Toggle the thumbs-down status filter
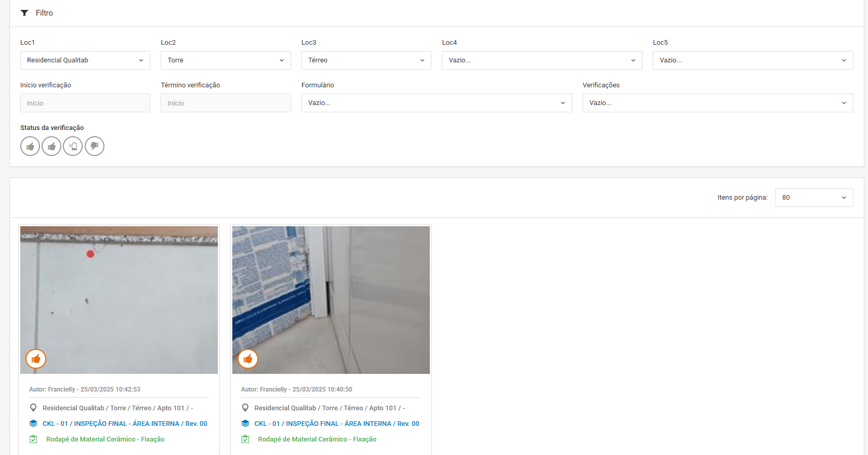This screenshot has width=868, height=455. pyautogui.click(x=95, y=146)
